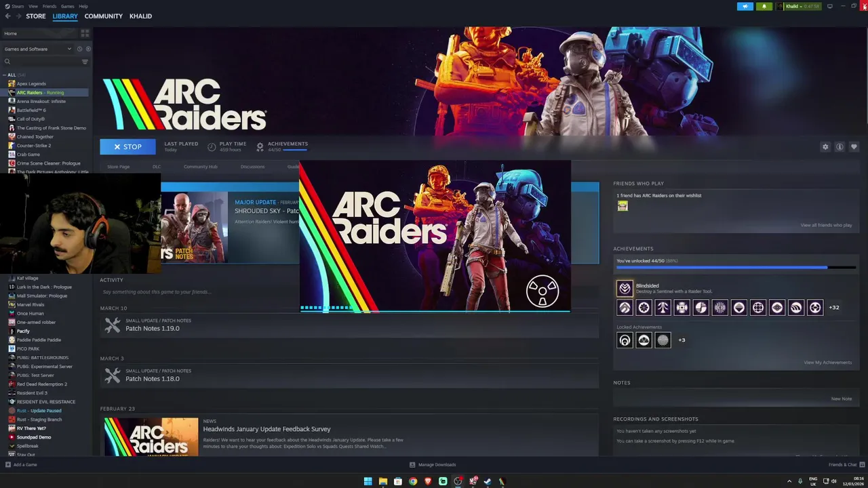Select Red Dead Redemption 2 in the list
The height and width of the screenshot is (488, 868).
[x=41, y=384]
